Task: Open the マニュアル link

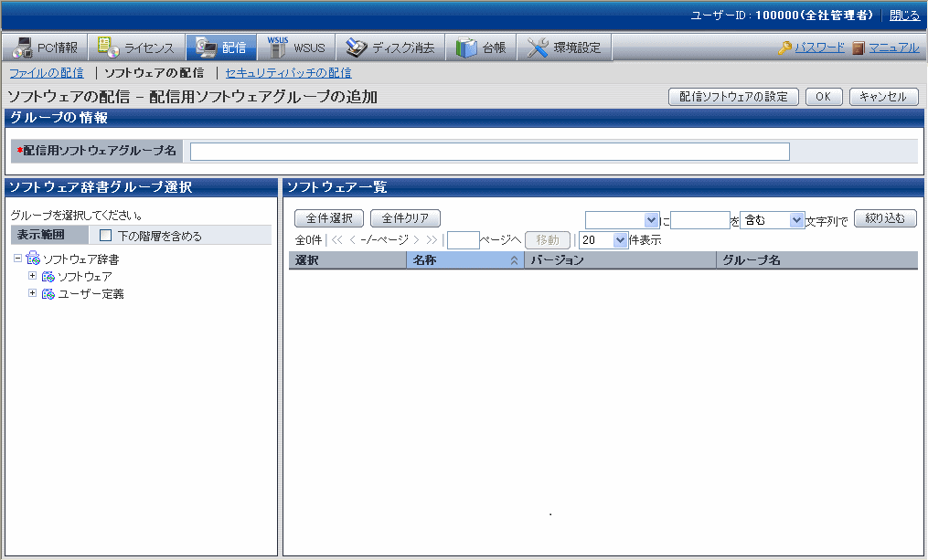Action: click(894, 48)
